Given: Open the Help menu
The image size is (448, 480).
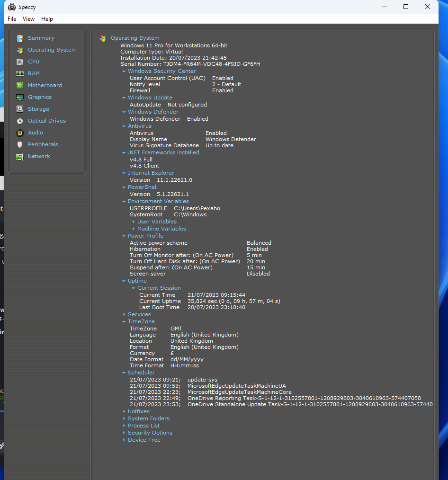Looking at the screenshot, I should click(x=47, y=19).
